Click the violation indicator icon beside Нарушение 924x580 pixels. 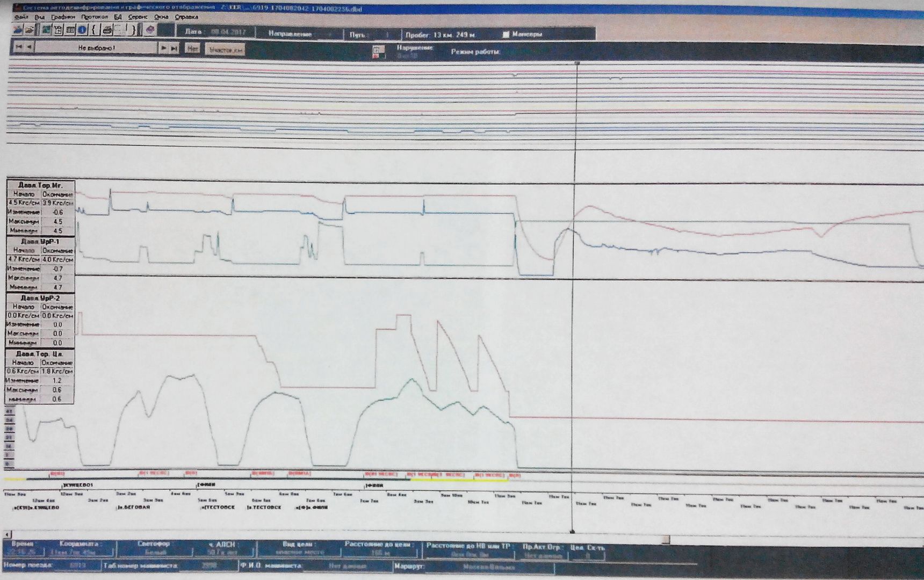point(378,52)
